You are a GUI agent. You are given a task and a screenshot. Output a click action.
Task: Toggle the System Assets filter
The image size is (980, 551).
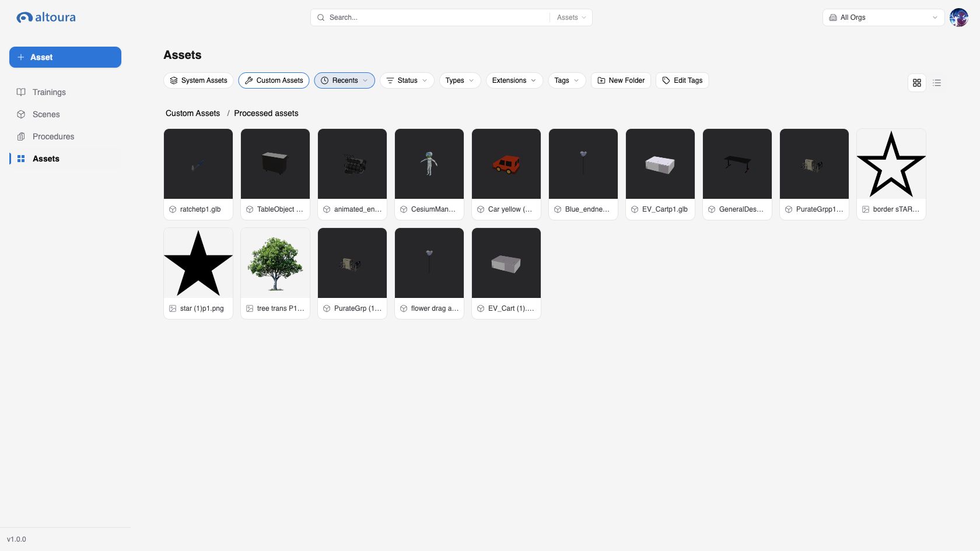[198, 80]
